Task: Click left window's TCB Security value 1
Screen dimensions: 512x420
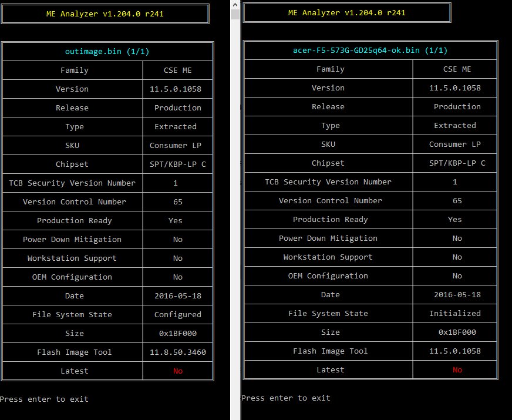Action: click(176, 183)
